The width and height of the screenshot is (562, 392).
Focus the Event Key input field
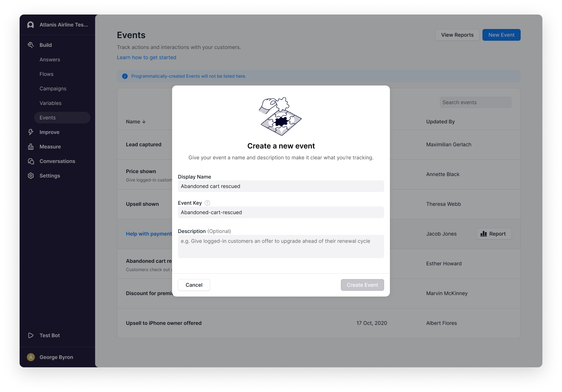click(x=281, y=212)
